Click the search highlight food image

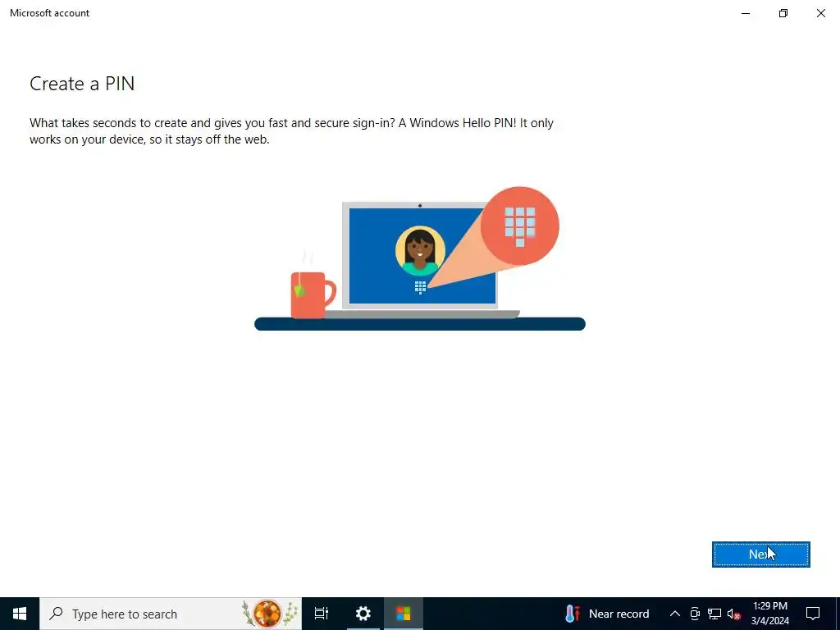(269, 614)
